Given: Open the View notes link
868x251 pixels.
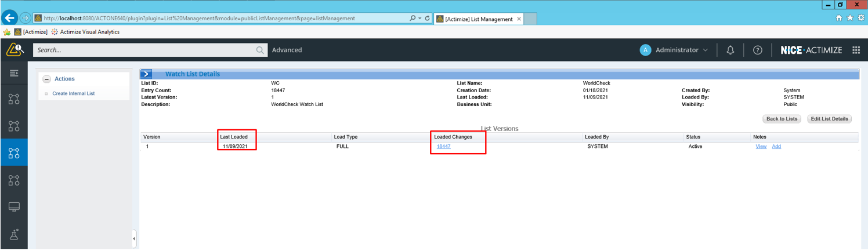Looking at the screenshot, I should pyautogui.click(x=761, y=146).
